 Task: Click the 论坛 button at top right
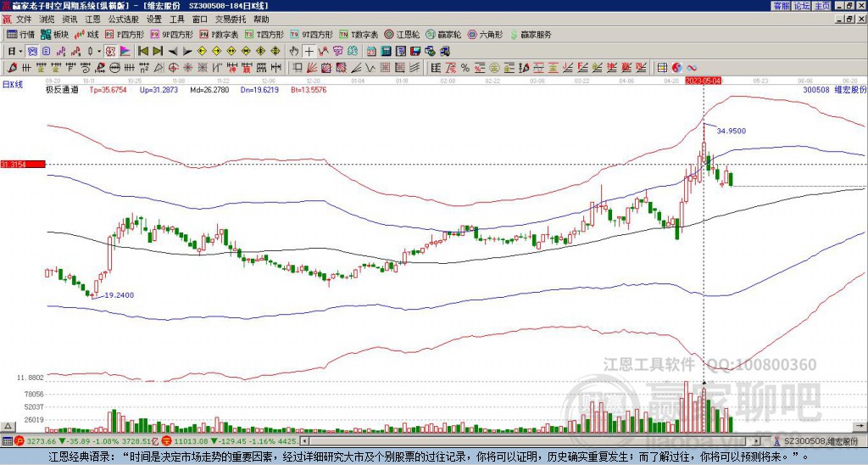coord(801,6)
